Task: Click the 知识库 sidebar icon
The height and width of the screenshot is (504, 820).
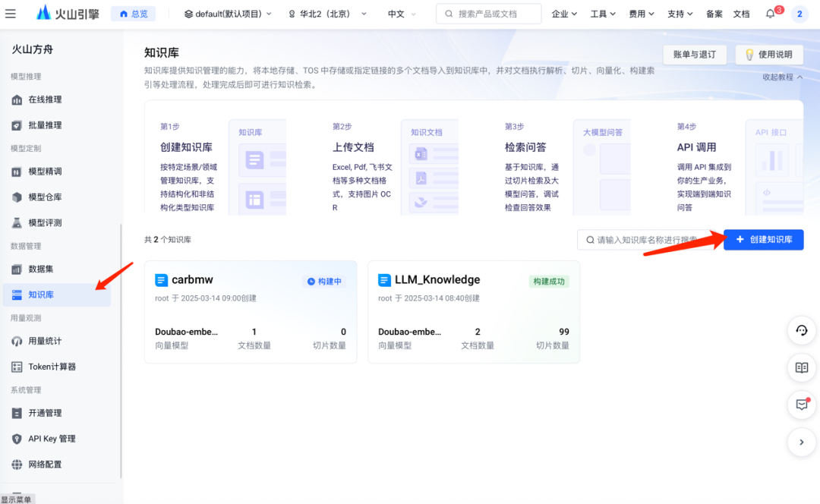Action: coord(17,295)
